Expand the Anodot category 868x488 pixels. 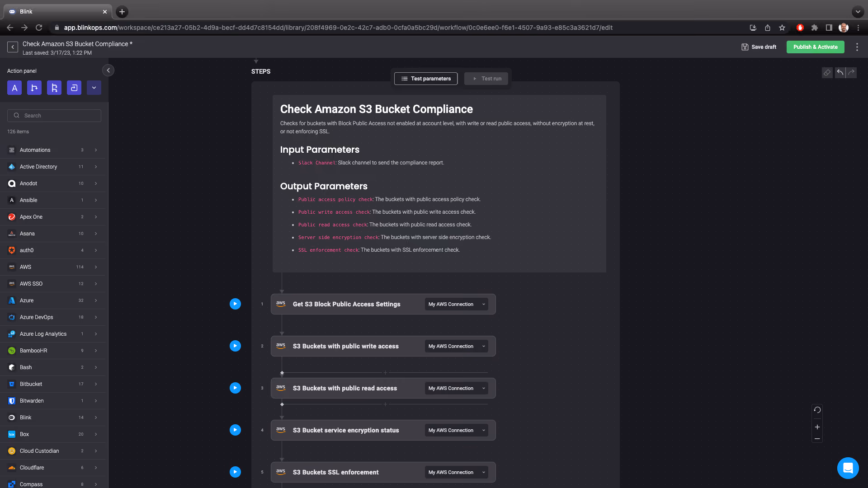point(52,183)
